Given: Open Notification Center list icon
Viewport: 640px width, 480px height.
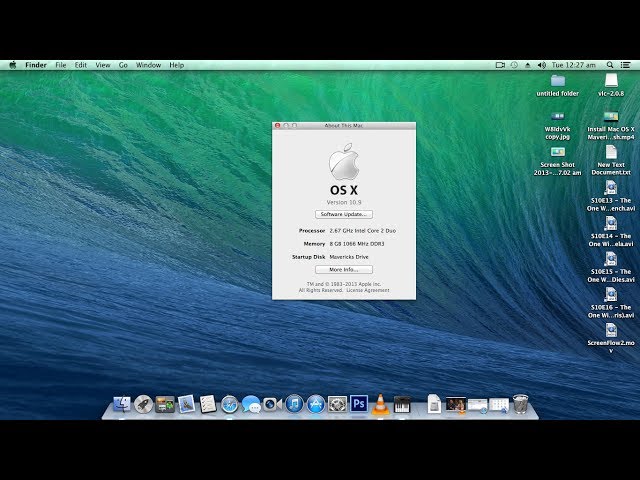Looking at the screenshot, I should pos(625,65).
